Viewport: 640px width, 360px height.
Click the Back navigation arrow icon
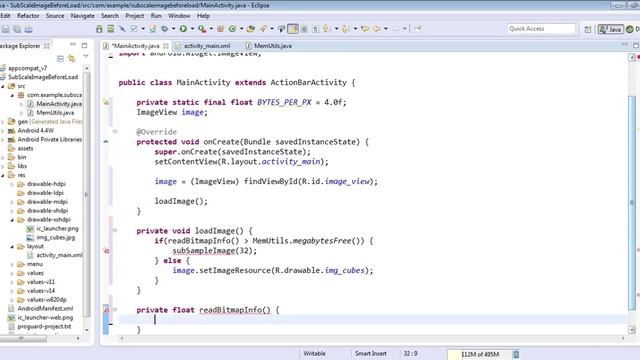point(377,29)
